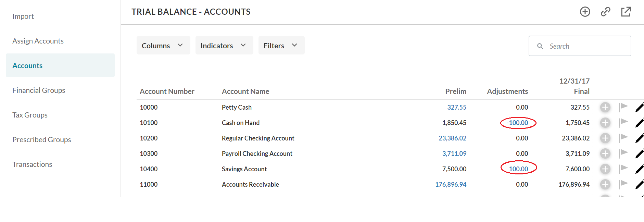The width and height of the screenshot is (644, 222).
Task: Click the -100.00 adjustment for Cash on Hand
Action: coord(518,123)
